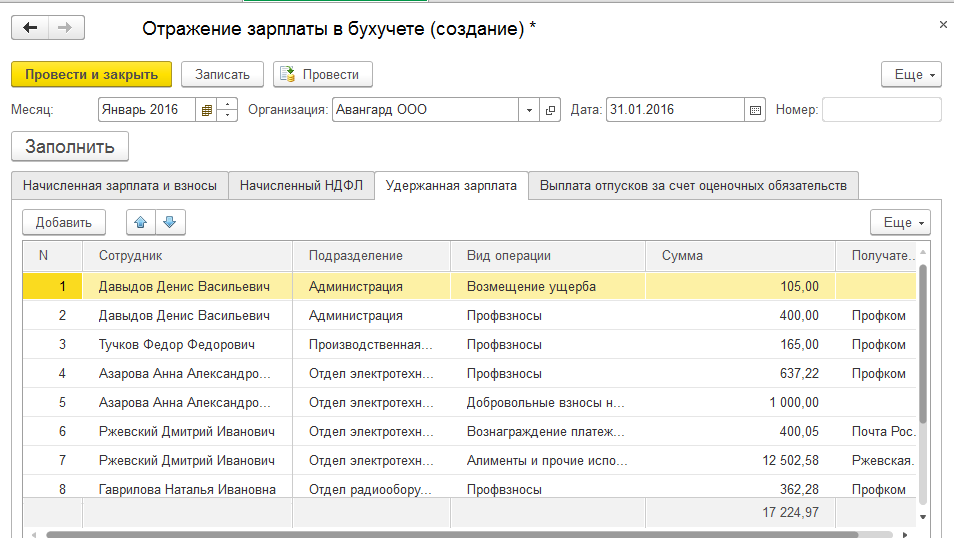The width and height of the screenshot is (954, 538).
Task: Click the Добавить button
Action: tap(64, 222)
